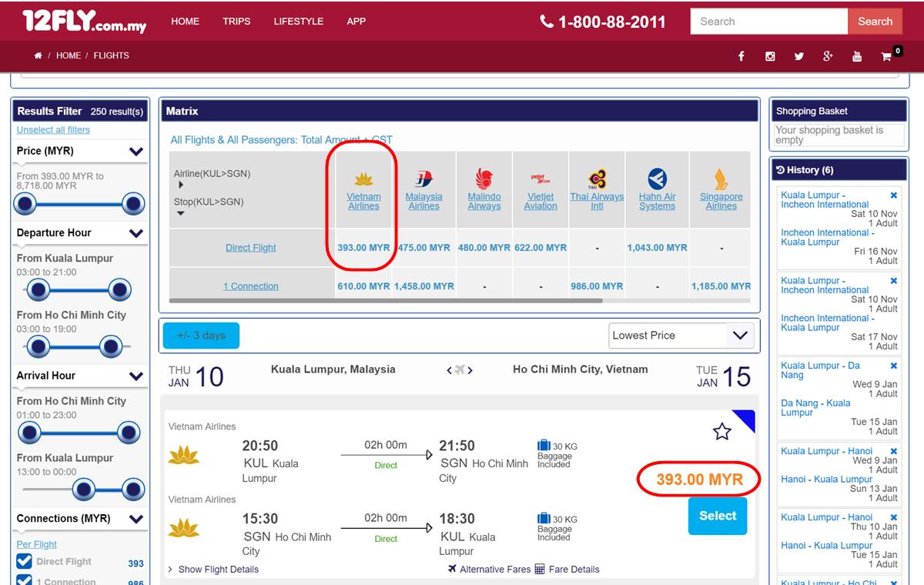Open the YouTube social icon
924x585 pixels.
click(857, 56)
